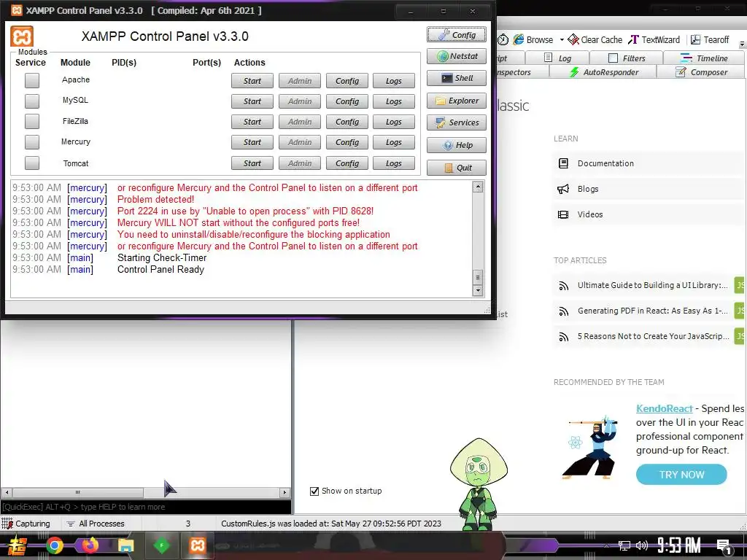Click Fiddler QuickExec command input
The height and width of the screenshot is (560, 747).
pyautogui.click(x=145, y=507)
